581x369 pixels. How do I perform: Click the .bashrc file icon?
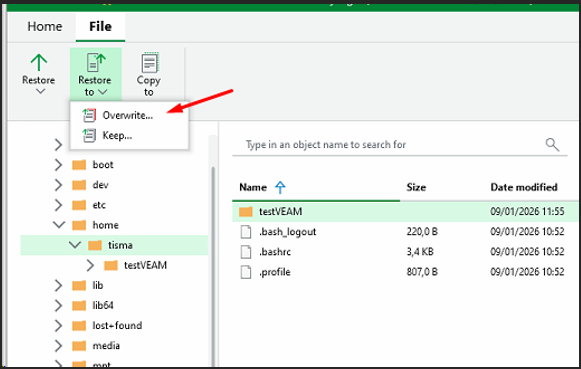click(x=246, y=252)
